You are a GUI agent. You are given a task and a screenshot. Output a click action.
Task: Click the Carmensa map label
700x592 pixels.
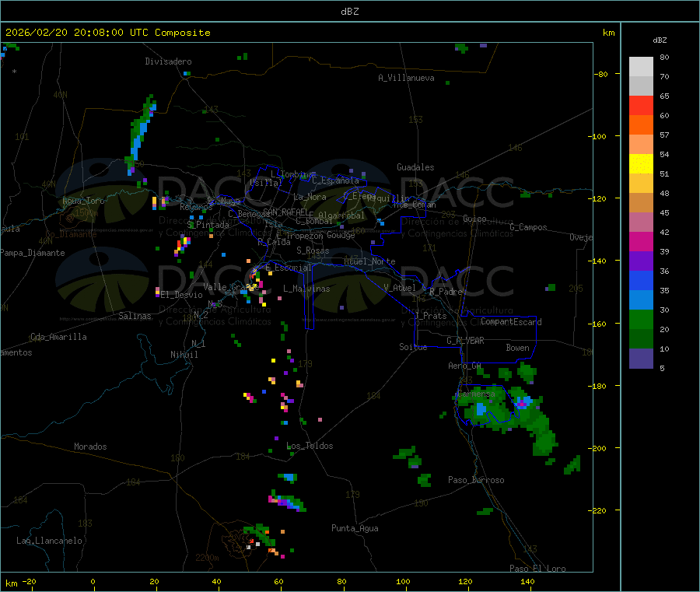click(x=476, y=394)
